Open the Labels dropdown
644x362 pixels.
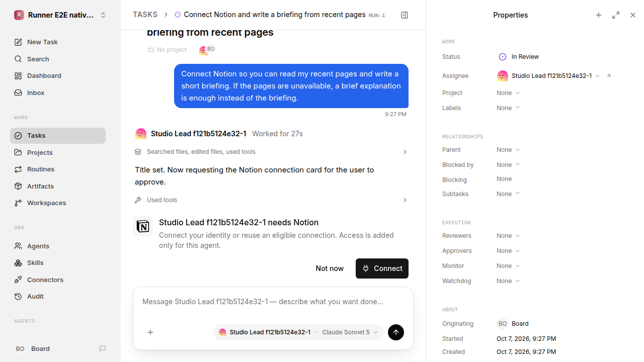click(x=508, y=108)
